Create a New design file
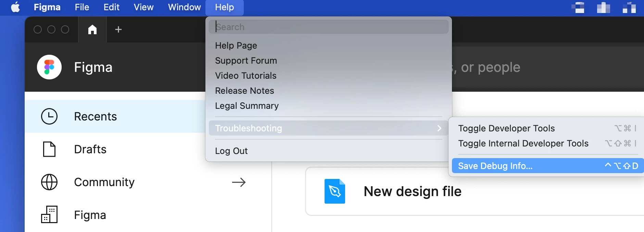 click(x=475, y=191)
